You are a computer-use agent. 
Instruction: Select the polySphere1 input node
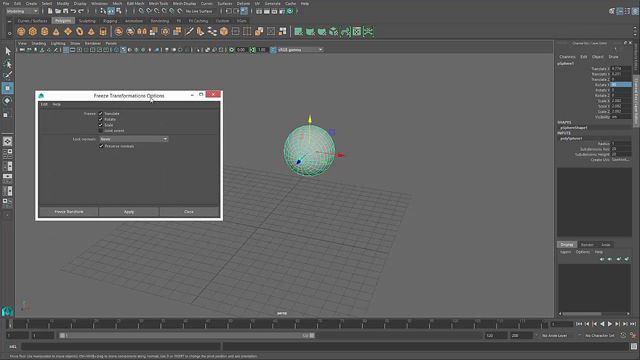click(x=571, y=138)
